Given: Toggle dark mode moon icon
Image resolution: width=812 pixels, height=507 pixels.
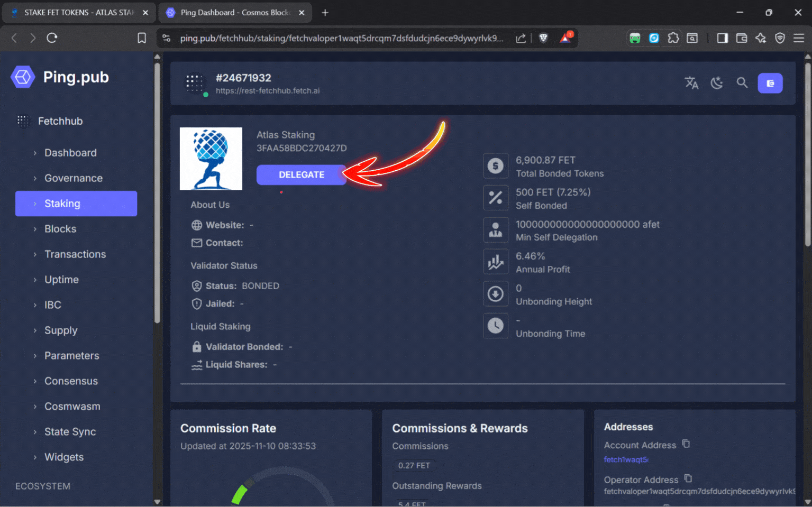Looking at the screenshot, I should pyautogui.click(x=717, y=83).
